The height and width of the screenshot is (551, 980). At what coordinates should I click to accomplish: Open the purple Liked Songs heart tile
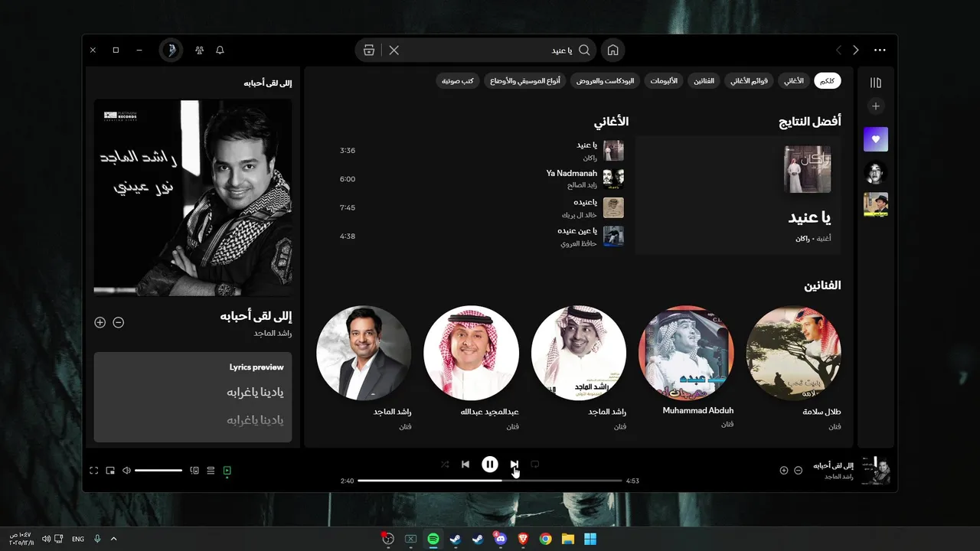876,139
